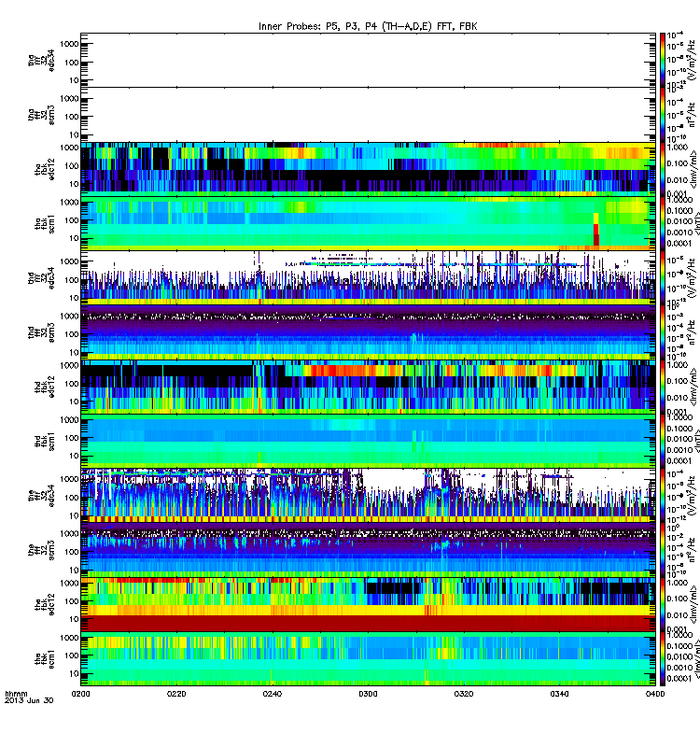Click the 'thd fff 32 scm3' y-axis label

41,332
